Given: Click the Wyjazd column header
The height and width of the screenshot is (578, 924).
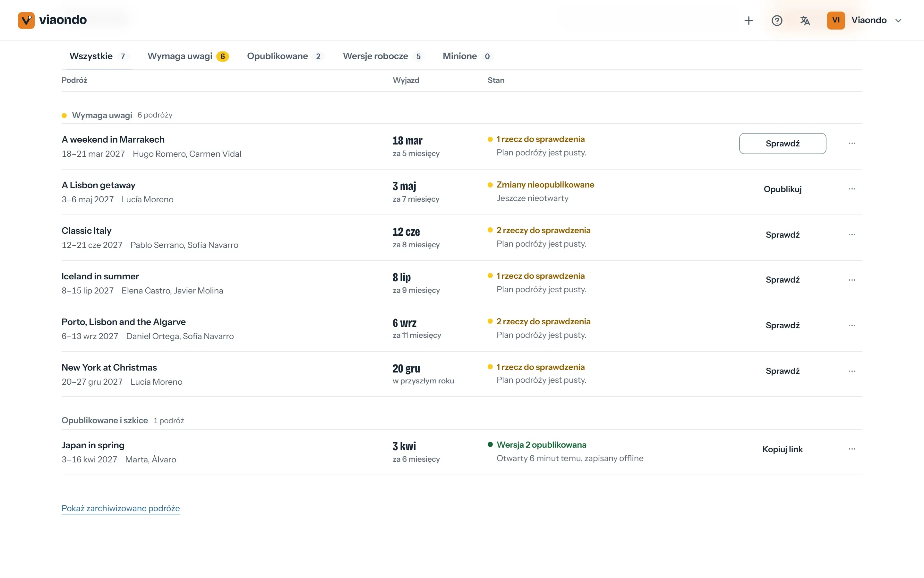Looking at the screenshot, I should click(x=406, y=80).
